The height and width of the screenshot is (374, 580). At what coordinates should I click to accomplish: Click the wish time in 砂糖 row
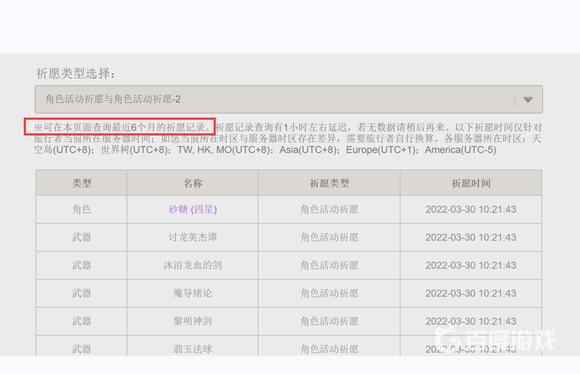coord(471,209)
